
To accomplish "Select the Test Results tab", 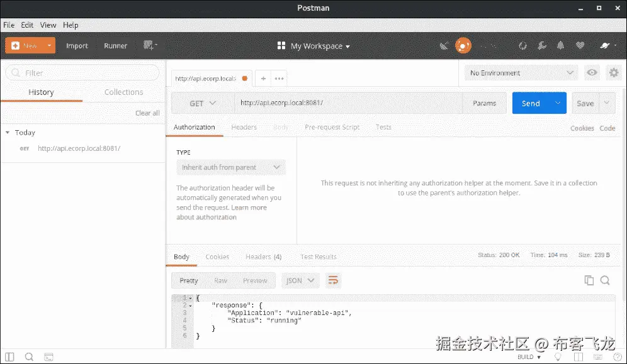I will click(x=319, y=257).
